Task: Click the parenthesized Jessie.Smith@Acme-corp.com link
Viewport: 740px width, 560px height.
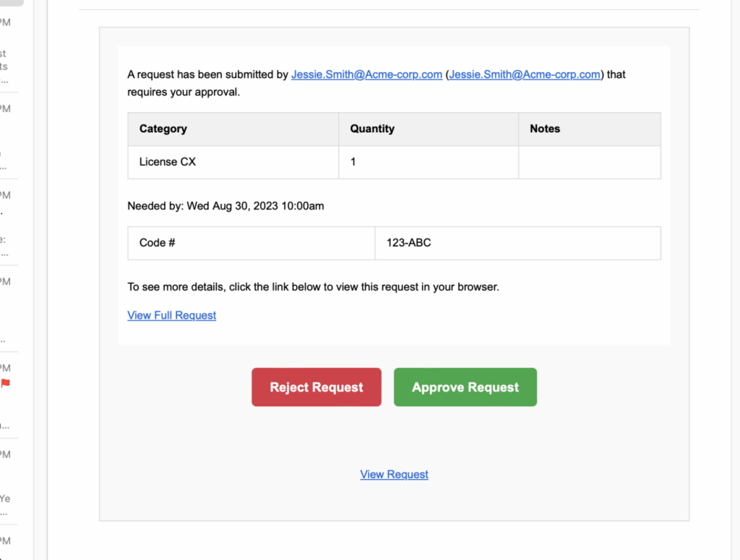Action: (525, 74)
